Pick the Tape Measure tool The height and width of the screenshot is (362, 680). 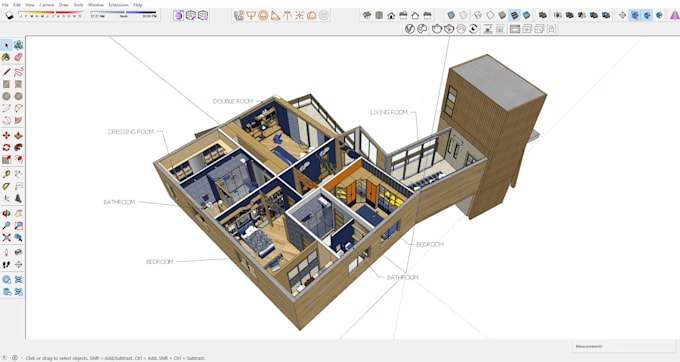click(x=6, y=174)
